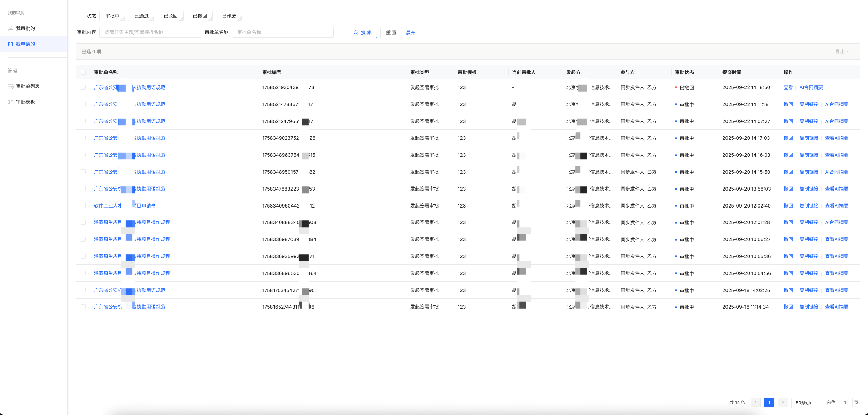Click the clipboard icon beside 我申请的

pyautogui.click(x=11, y=44)
